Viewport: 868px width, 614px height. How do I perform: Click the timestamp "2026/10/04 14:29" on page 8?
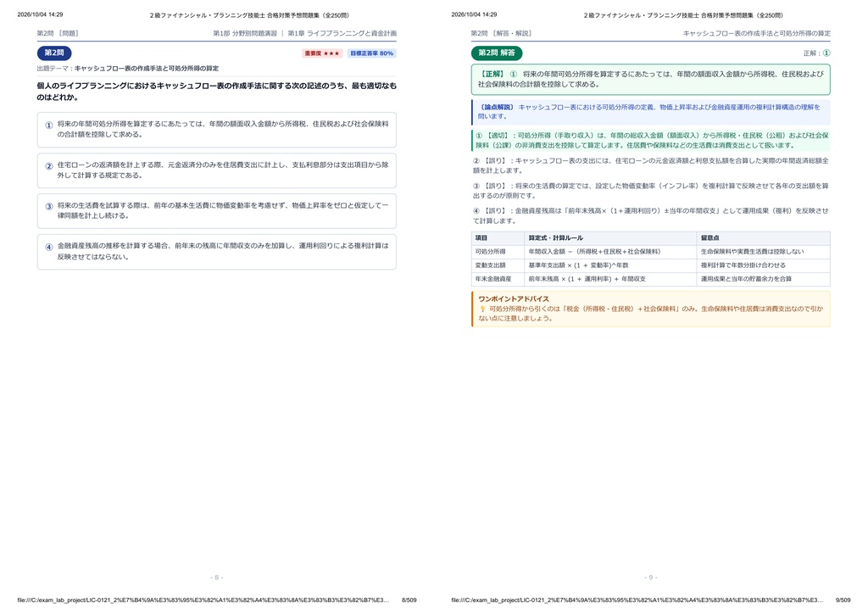click(x=40, y=14)
